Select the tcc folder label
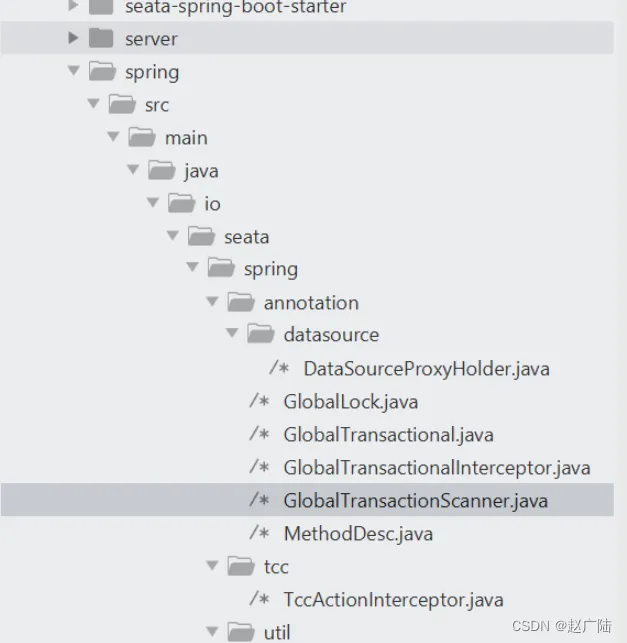 pyautogui.click(x=276, y=567)
